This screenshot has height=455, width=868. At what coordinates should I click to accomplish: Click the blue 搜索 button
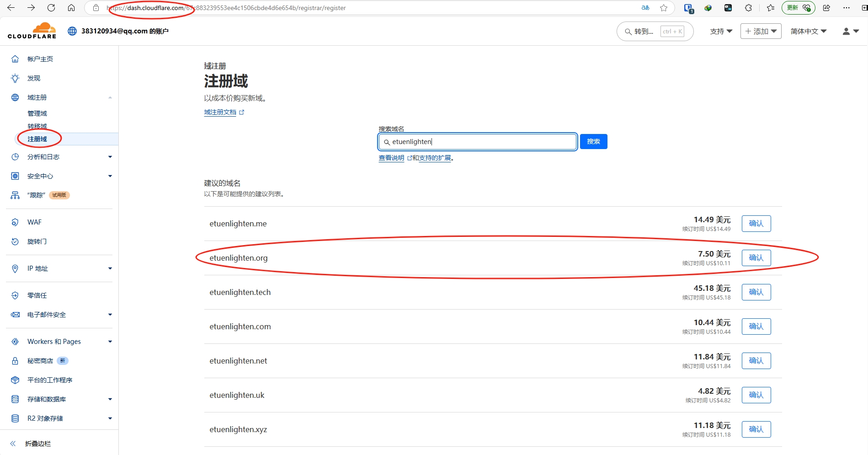click(x=593, y=141)
